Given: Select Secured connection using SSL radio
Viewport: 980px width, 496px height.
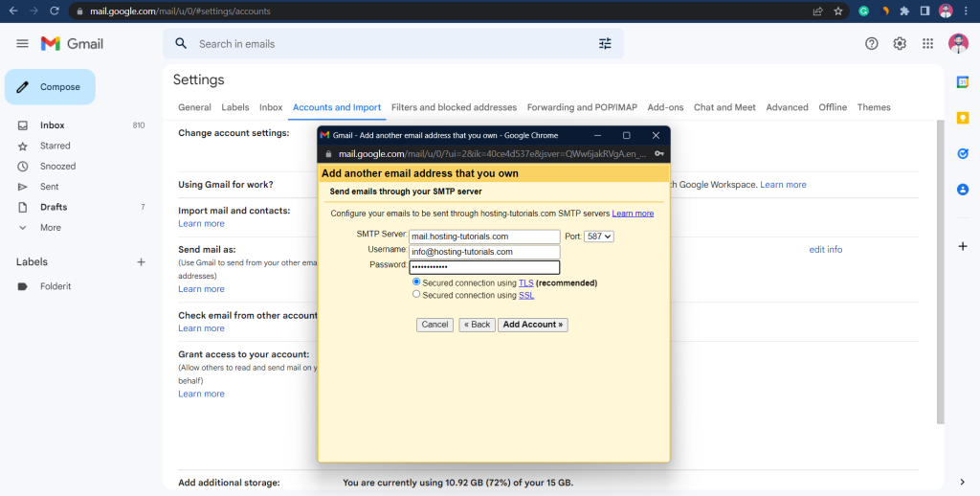Looking at the screenshot, I should tap(416, 294).
